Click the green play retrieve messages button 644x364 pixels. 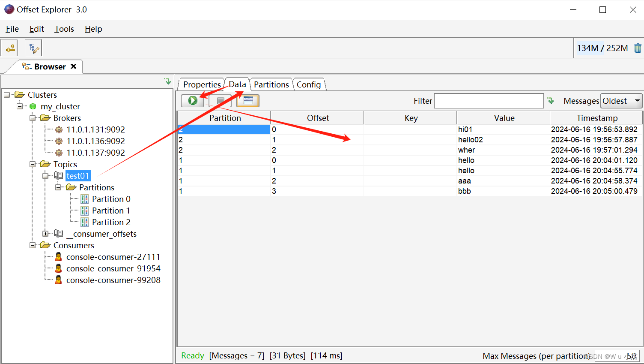pos(193,101)
